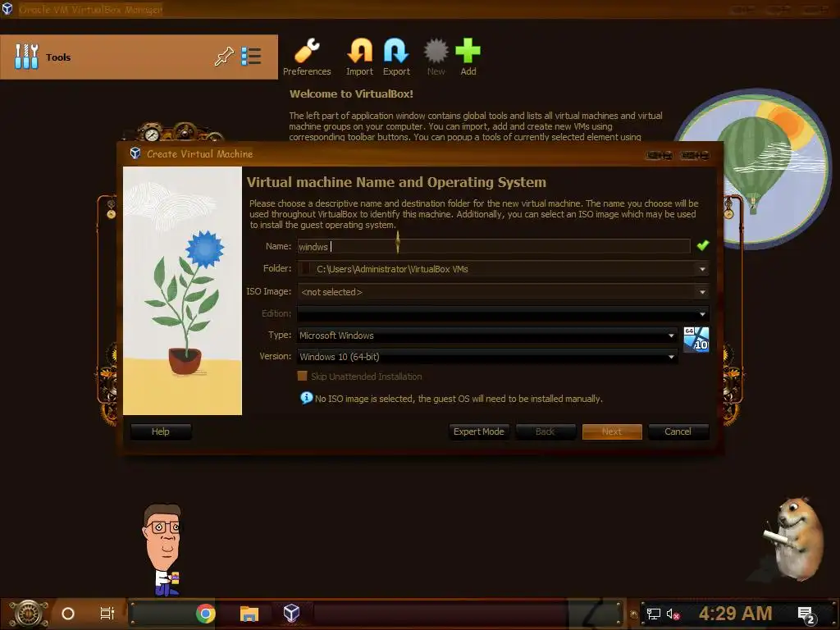Click the VirtualBox Manager title bar icon
Image resolution: width=840 pixels, height=630 pixels.
pos(7,8)
